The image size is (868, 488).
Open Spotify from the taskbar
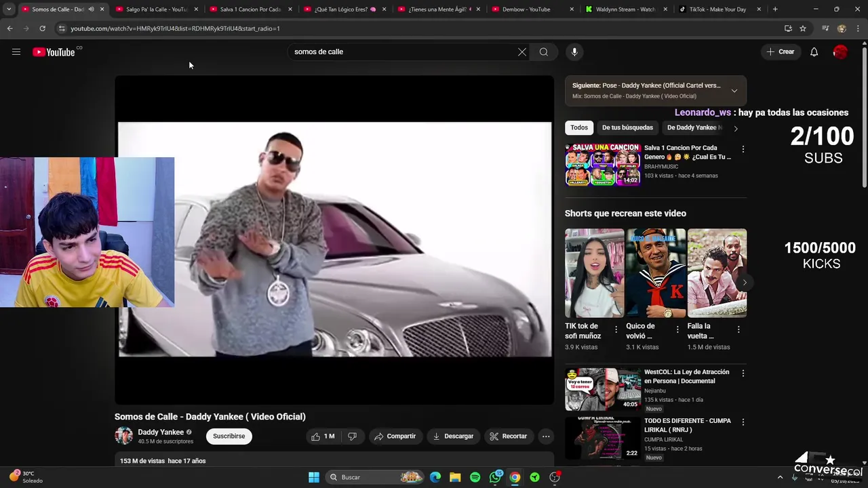click(x=475, y=477)
